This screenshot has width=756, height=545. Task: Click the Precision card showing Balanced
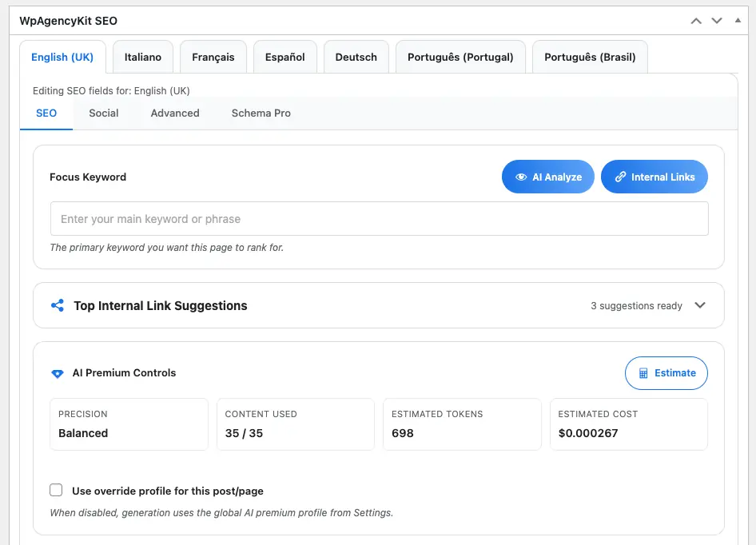[x=129, y=424]
